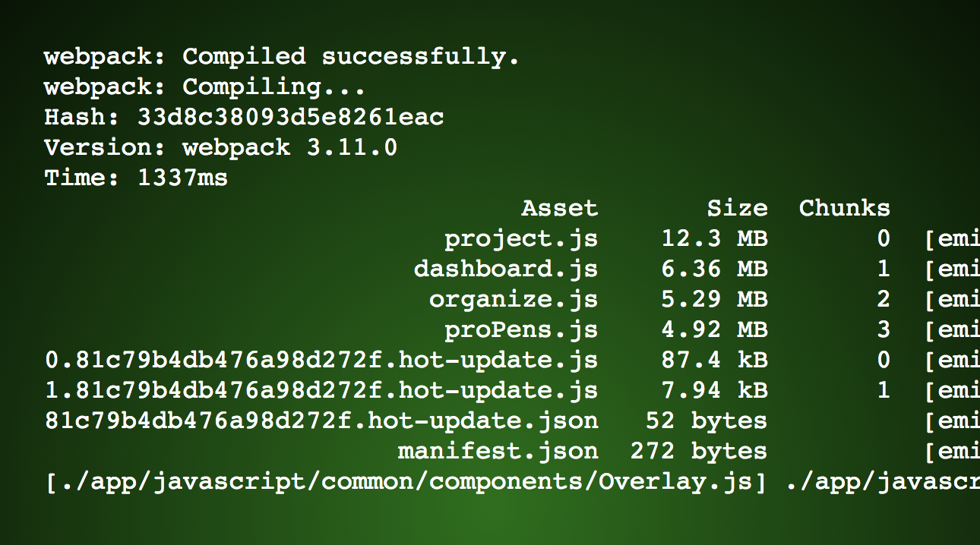Click the Size column header
This screenshot has height=545, width=980.
[737, 209]
